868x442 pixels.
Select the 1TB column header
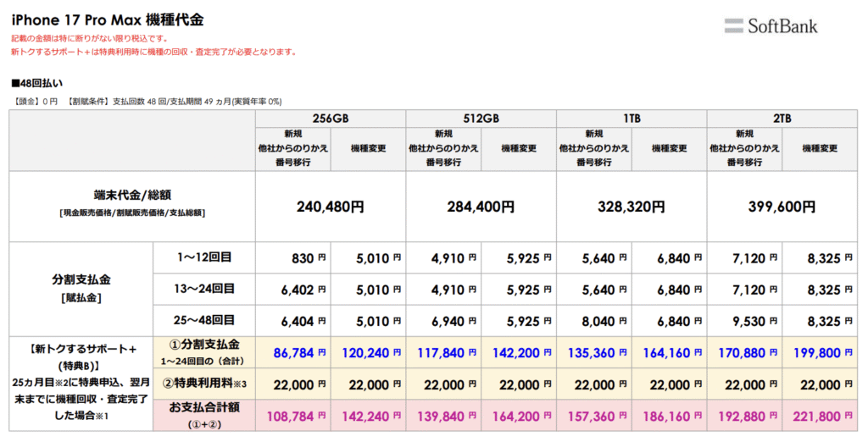click(632, 118)
